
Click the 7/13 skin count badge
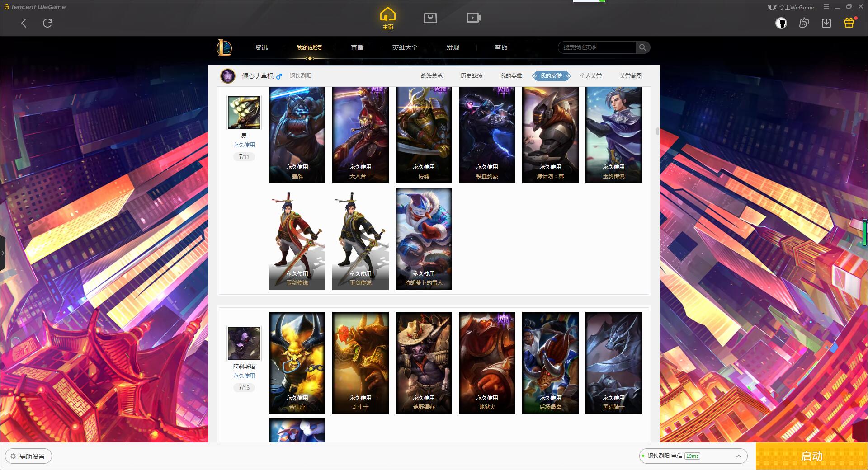coord(244,388)
